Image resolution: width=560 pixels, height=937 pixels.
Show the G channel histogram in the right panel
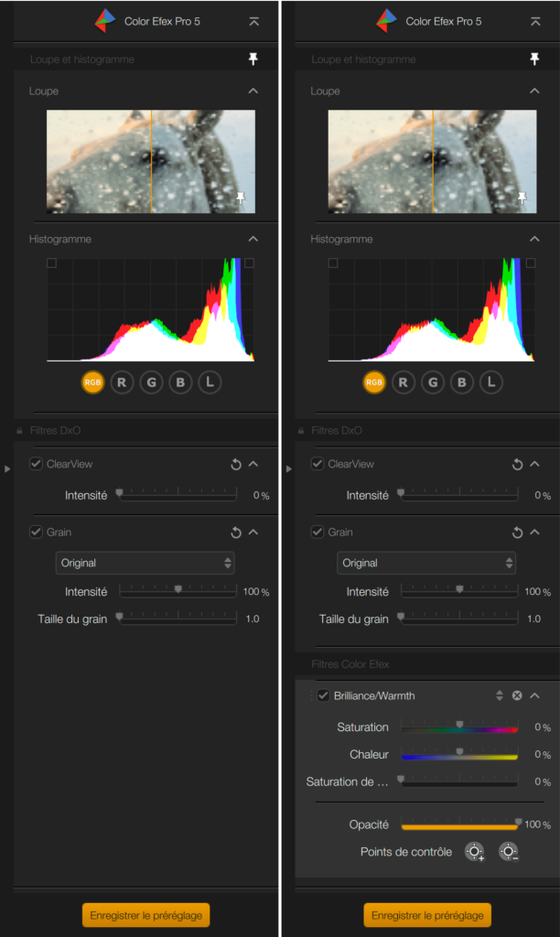click(x=433, y=382)
